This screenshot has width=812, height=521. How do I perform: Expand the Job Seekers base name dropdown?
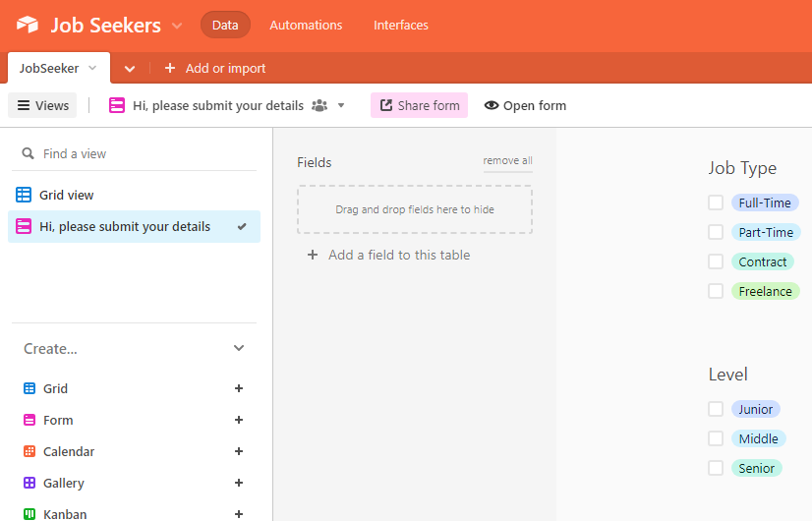[x=177, y=26]
